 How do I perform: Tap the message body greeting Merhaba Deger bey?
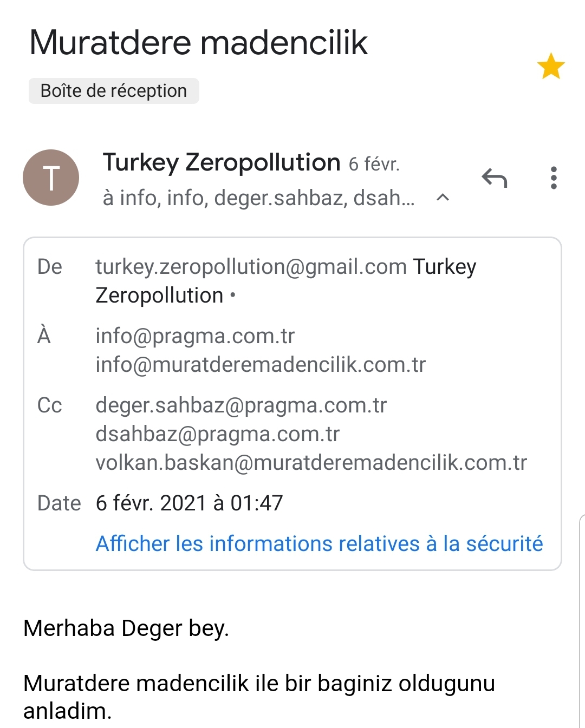pyautogui.click(x=126, y=628)
